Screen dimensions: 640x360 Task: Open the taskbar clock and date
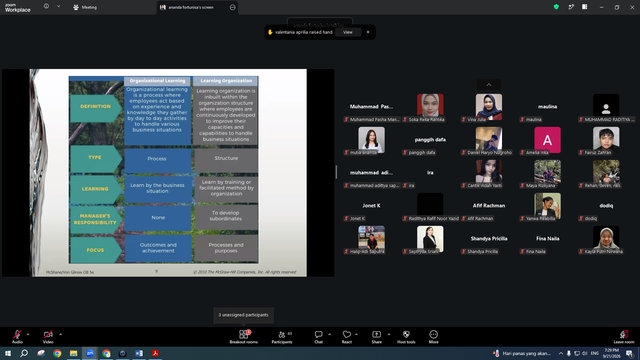pyautogui.click(x=611, y=353)
